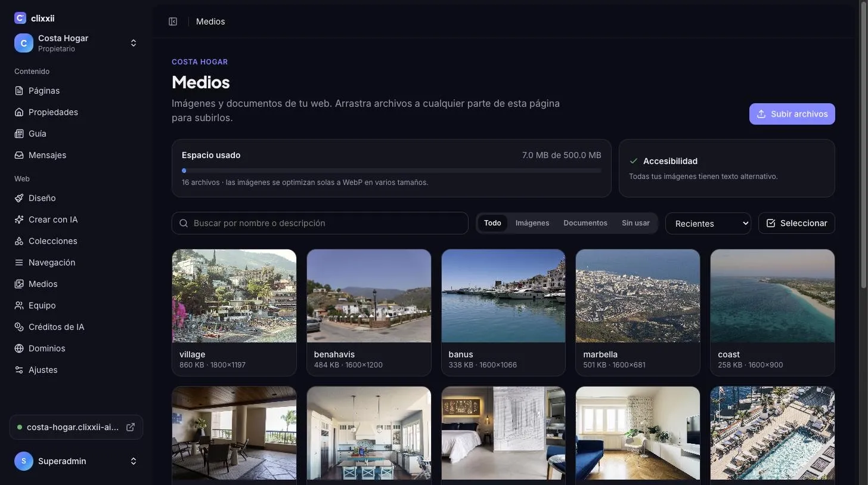
Task: Click the Propiedades house icon
Action: [19, 112]
